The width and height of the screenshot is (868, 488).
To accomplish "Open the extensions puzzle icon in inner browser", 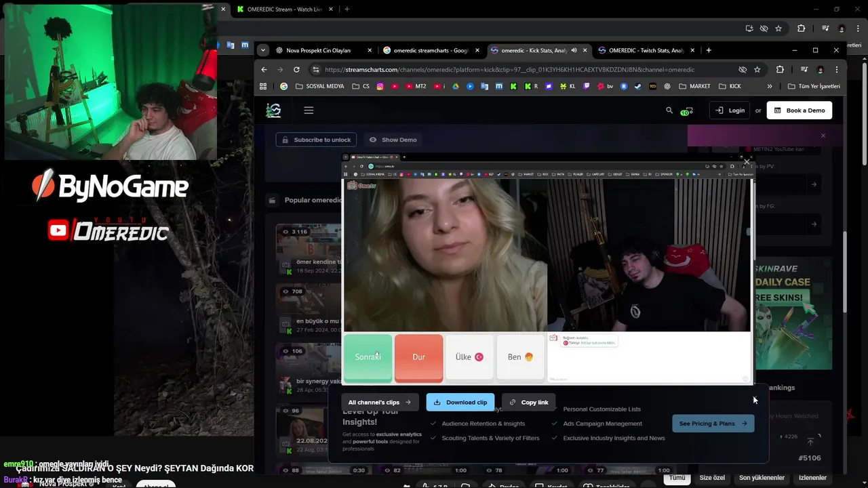I will pos(780,69).
